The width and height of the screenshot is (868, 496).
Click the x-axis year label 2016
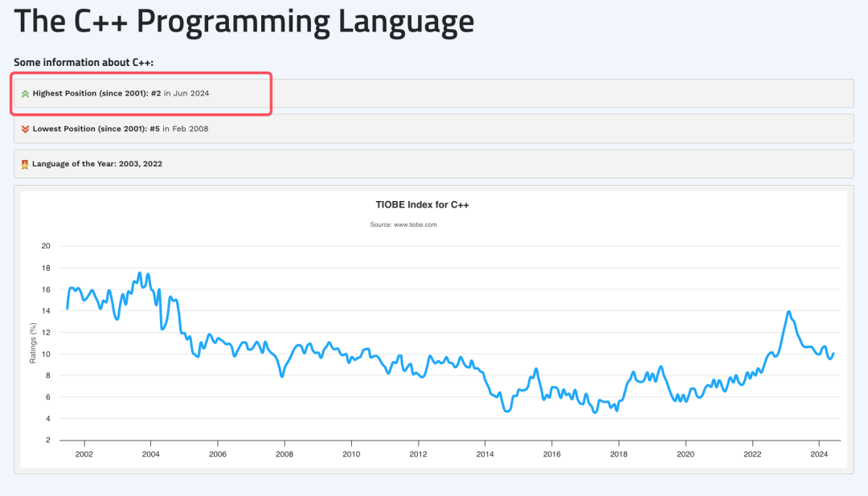point(551,454)
